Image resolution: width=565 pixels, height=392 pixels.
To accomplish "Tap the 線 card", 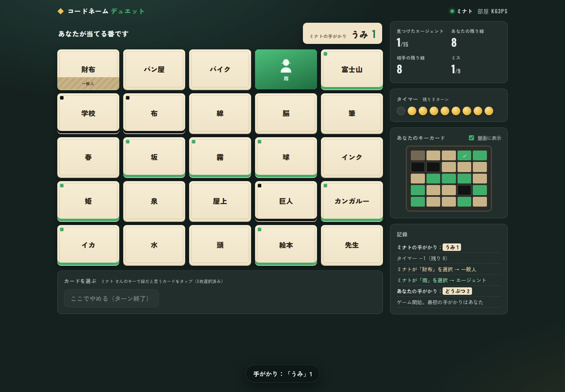I will pyautogui.click(x=220, y=113).
